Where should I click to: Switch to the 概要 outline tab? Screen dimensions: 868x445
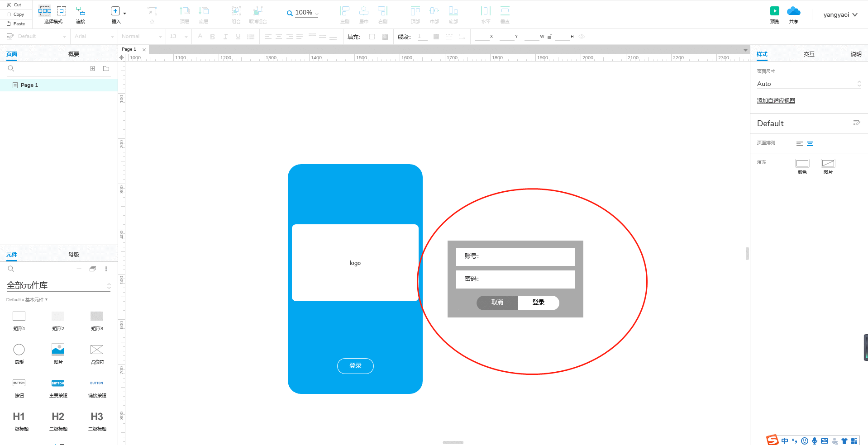click(74, 54)
